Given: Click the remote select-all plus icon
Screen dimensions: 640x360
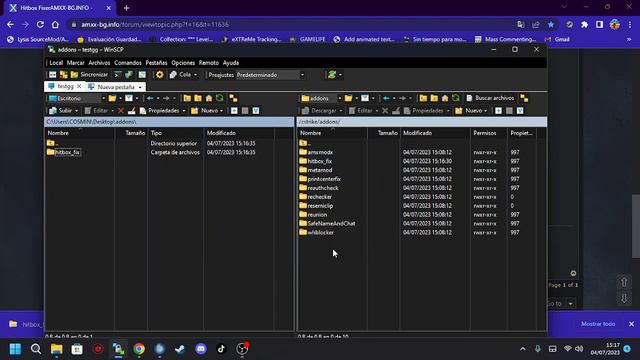Looking at the screenshot, I should pos(498,111).
